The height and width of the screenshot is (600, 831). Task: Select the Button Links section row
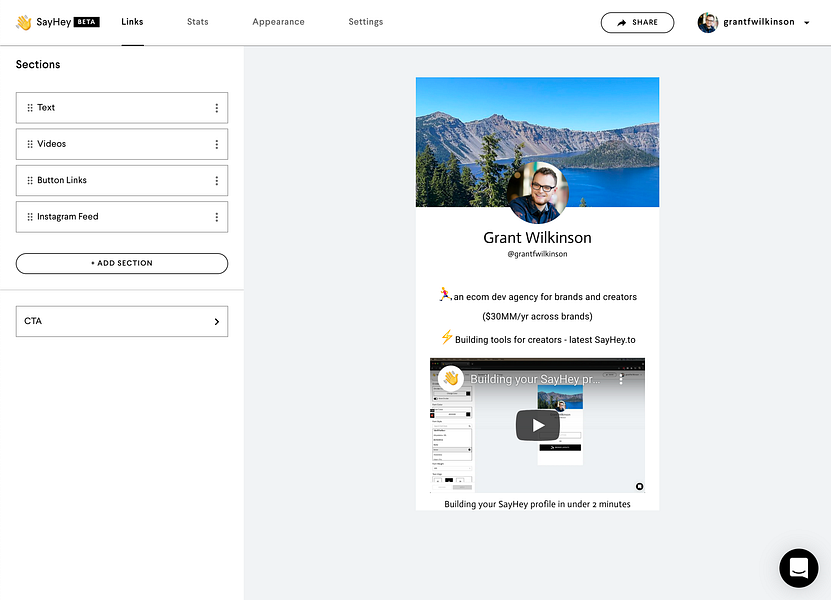point(122,180)
